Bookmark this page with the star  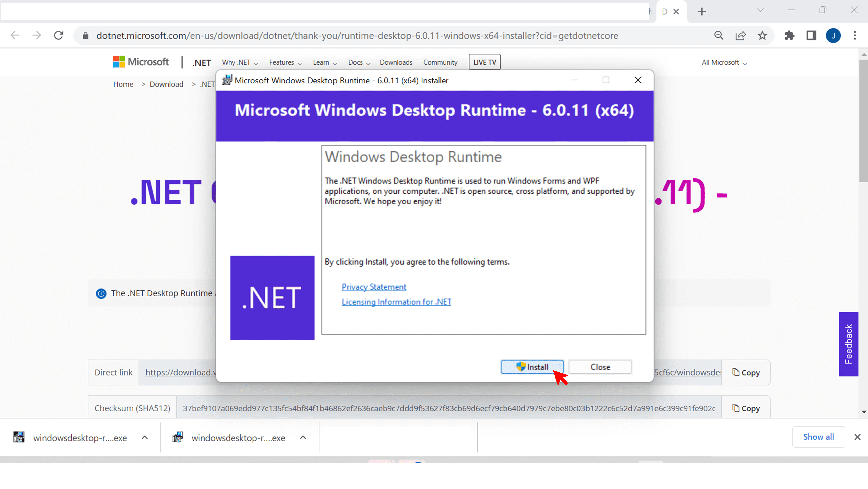(762, 35)
